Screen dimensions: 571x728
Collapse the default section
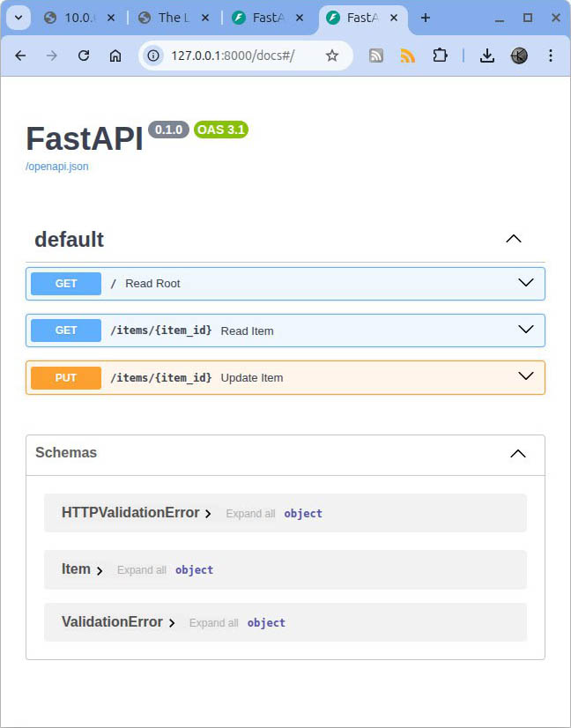(x=513, y=239)
